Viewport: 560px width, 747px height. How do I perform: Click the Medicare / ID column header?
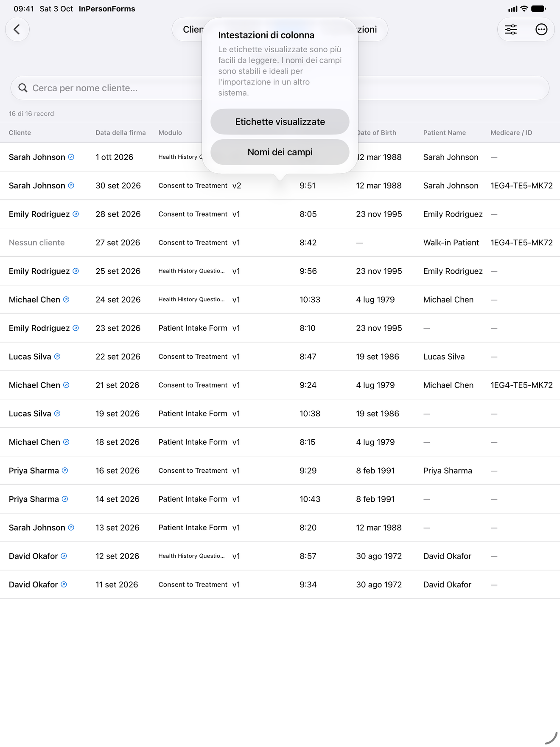pos(511,133)
